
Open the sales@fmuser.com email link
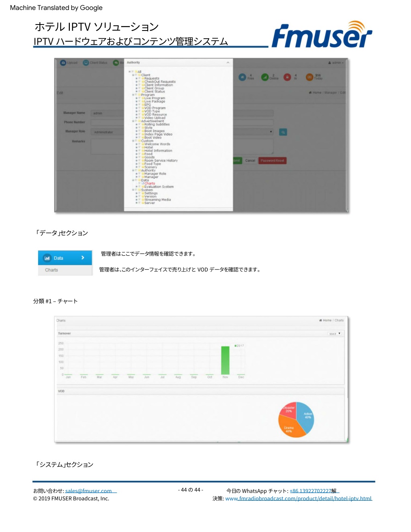click(x=89, y=491)
